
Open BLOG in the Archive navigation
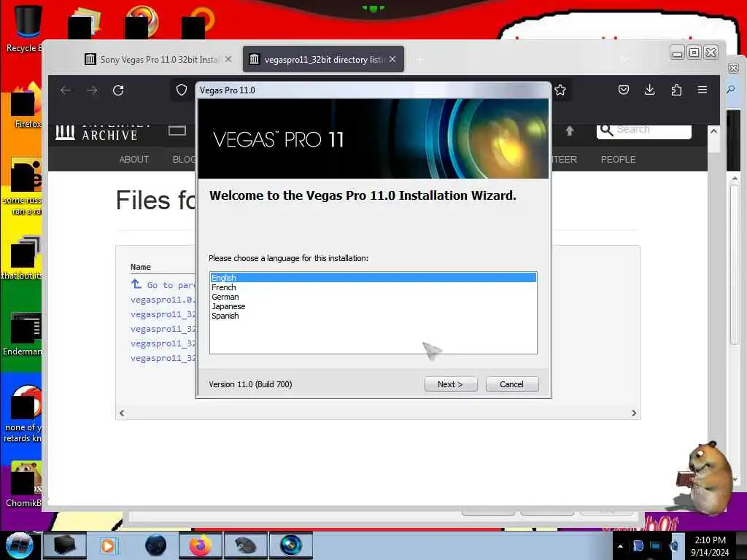pyautogui.click(x=185, y=159)
